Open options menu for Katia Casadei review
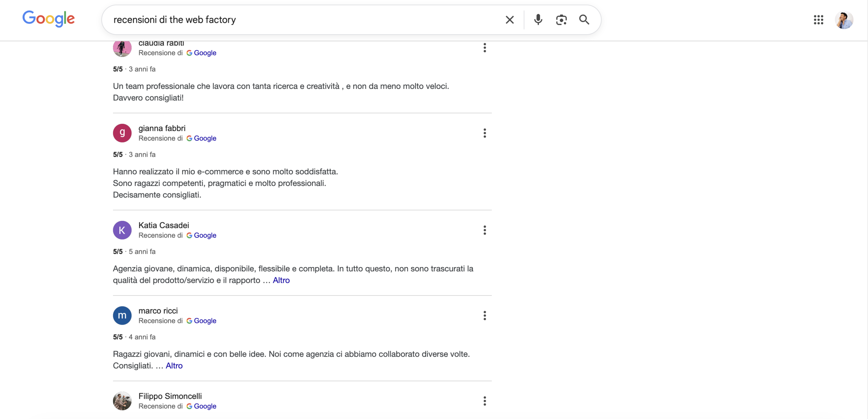 [x=485, y=230]
